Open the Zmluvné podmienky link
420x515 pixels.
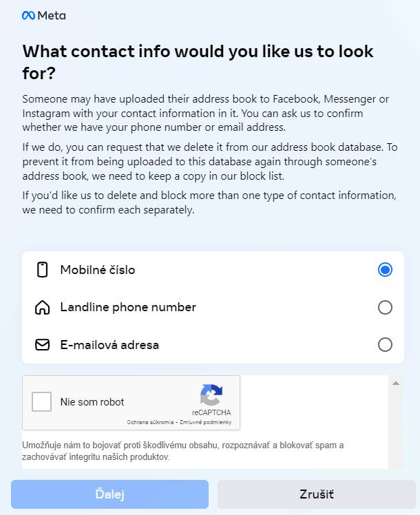(205, 422)
